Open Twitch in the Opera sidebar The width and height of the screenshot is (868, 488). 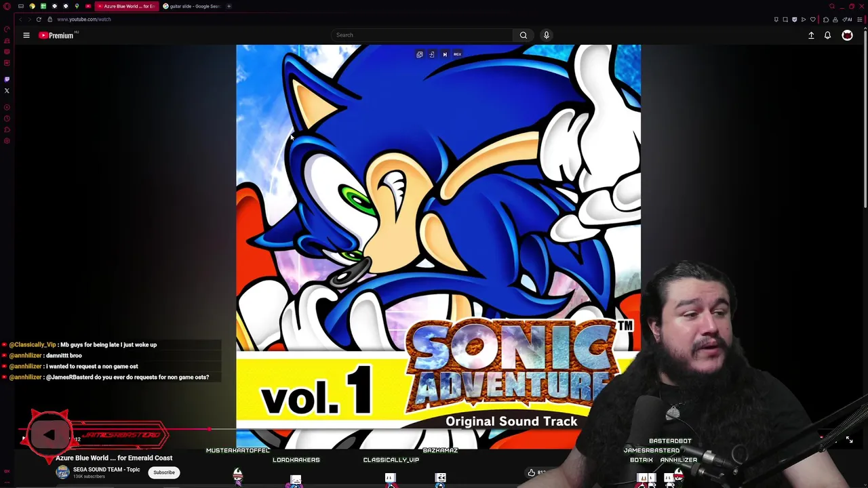7,79
